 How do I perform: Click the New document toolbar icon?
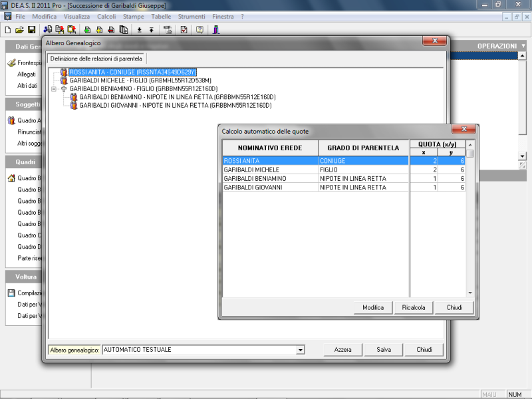click(7, 29)
